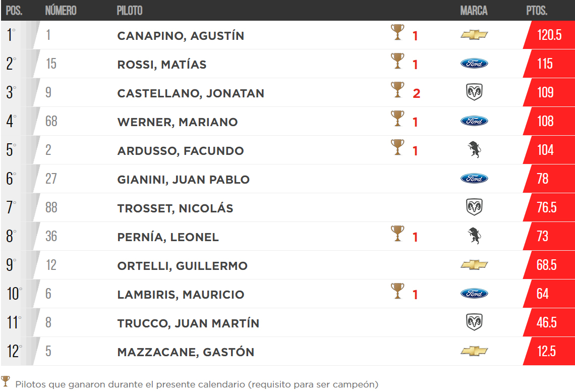Click the trophy icon in Pernía's row
Screen dimensions: 575x392
(397, 234)
